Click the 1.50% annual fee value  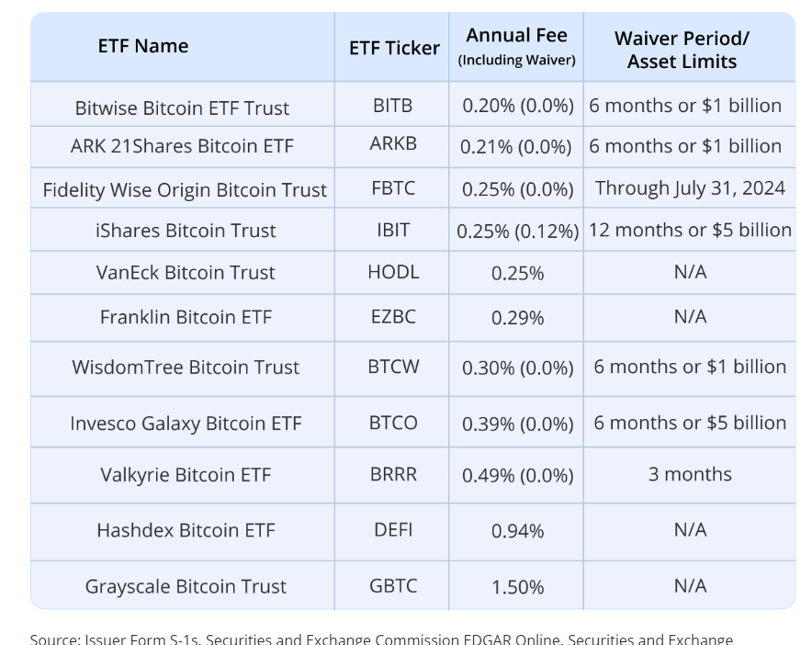pos(517,586)
